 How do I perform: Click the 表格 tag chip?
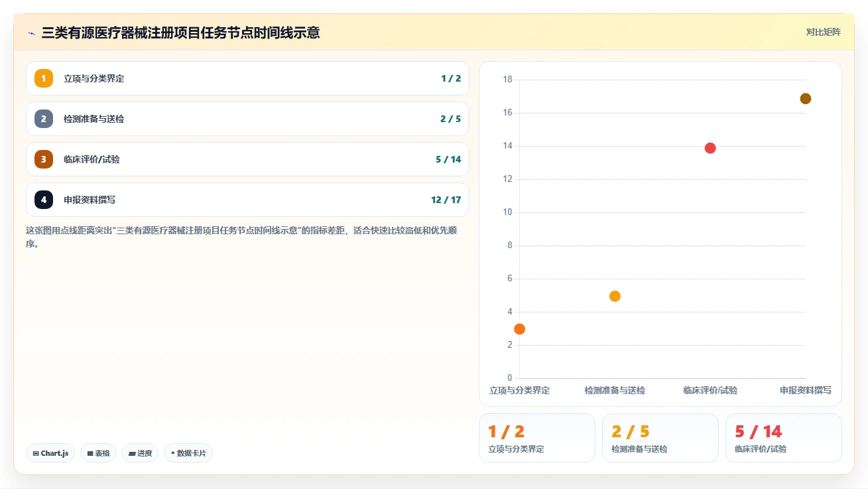pyautogui.click(x=98, y=453)
